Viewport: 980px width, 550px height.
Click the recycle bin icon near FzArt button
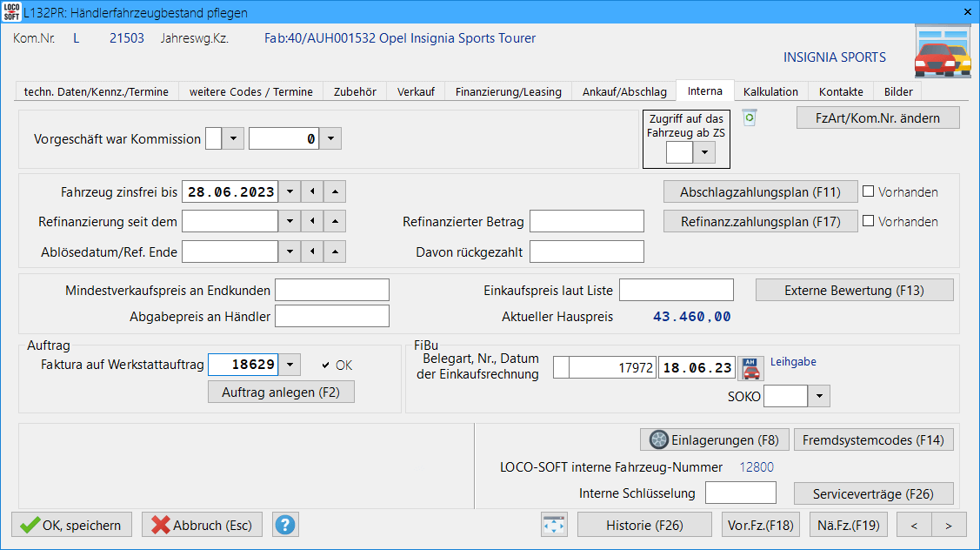[749, 117]
